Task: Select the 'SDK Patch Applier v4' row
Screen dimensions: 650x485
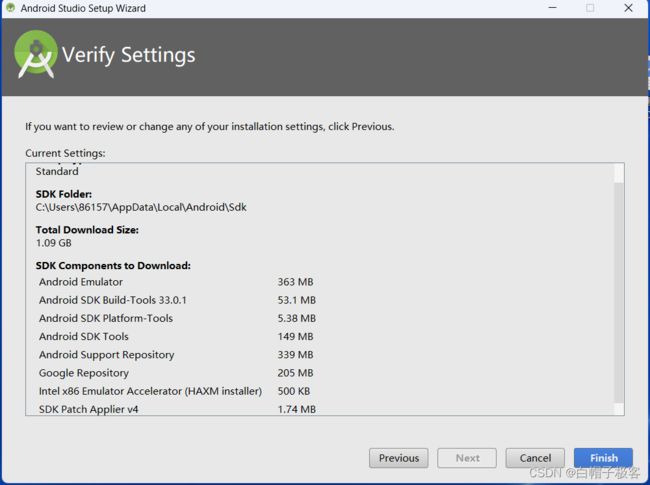Action: [x=177, y=409]
